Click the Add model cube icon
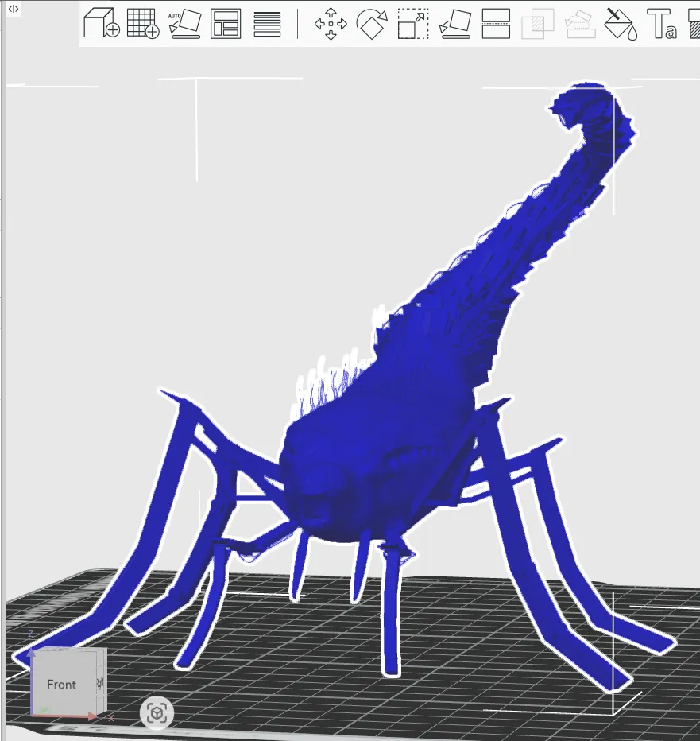Screen dimensions: 700x741 102,24
